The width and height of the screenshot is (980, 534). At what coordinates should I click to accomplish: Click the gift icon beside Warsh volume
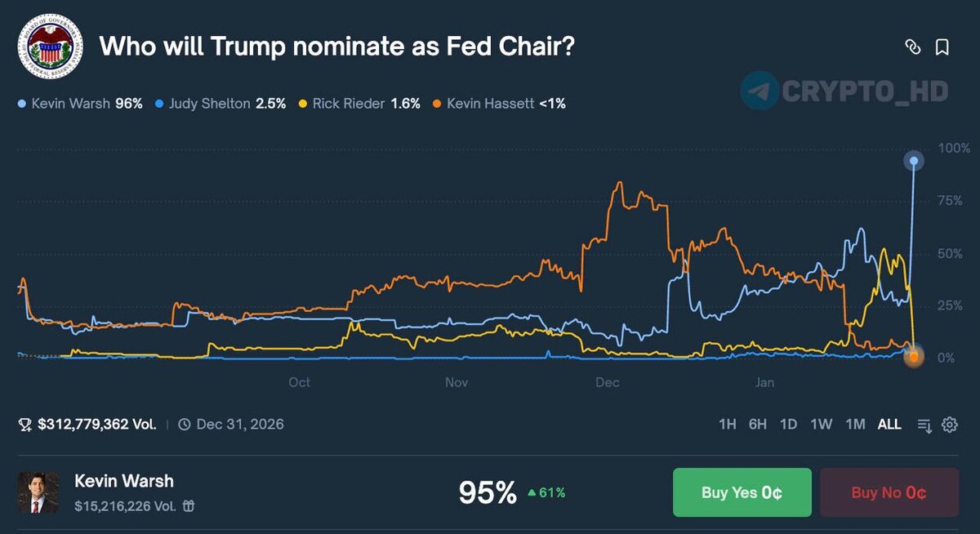tap(189, 506)
